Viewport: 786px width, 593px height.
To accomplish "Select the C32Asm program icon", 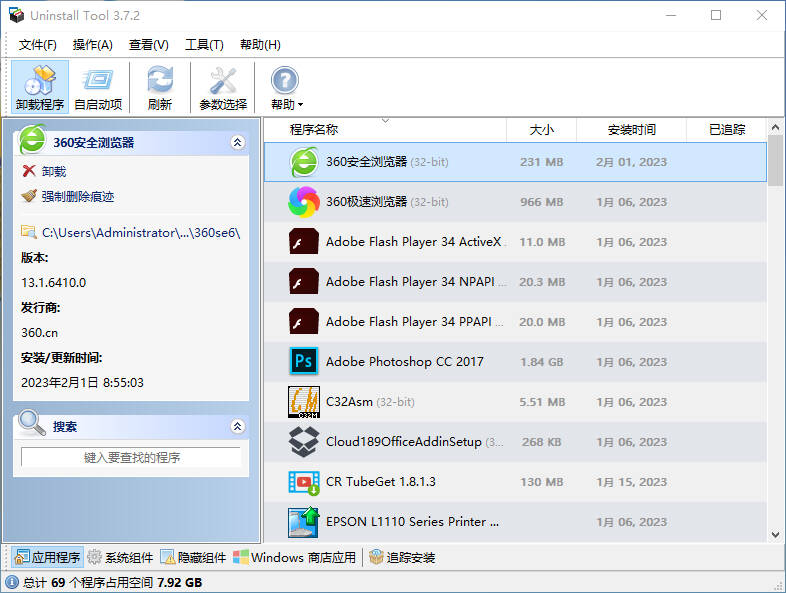I will point(303,402).
